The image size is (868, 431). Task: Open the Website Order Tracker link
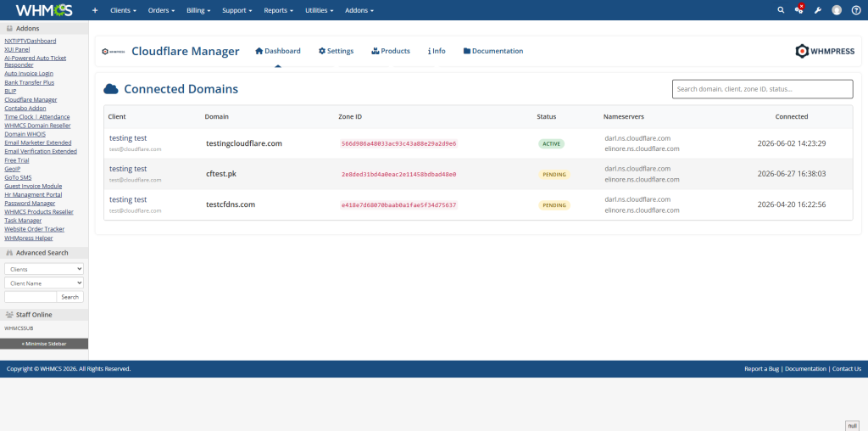(x=34, y=229)
